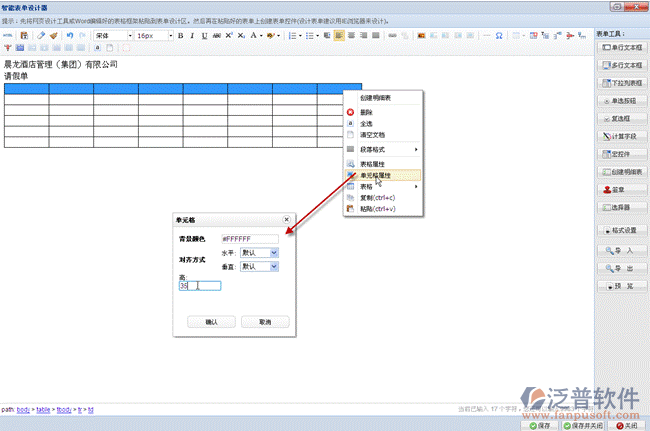Image resolution: width=650 pixels, height=431 pixels.
Task: Click the undo arrow icon
Action: (x=68, y=35)
